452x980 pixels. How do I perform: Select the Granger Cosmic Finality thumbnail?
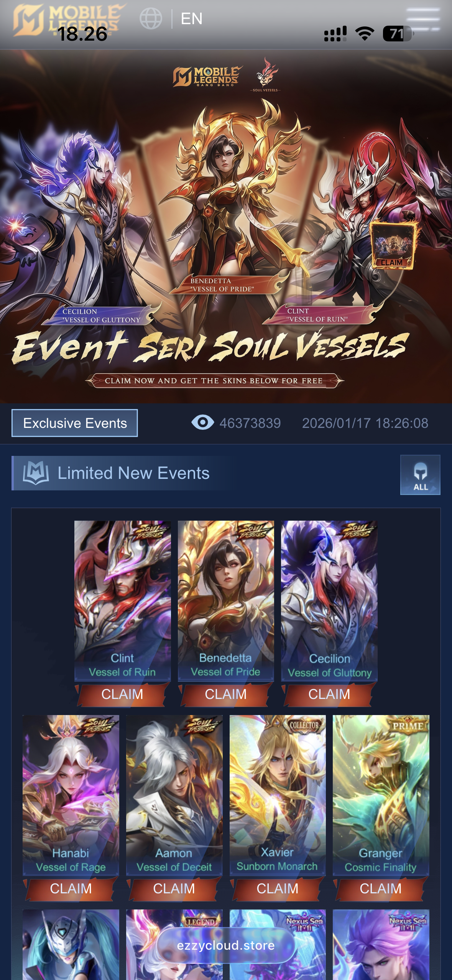point(381,795)
